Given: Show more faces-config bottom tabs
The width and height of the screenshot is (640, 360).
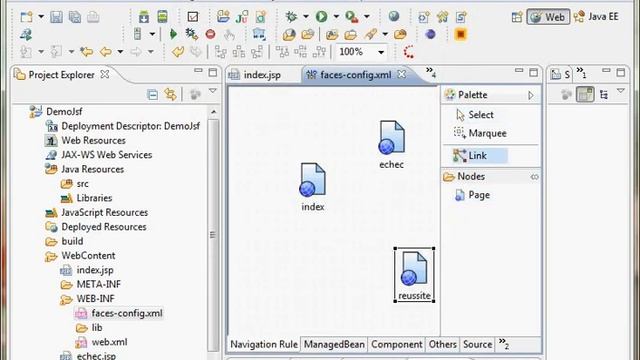Looking at the screenshot, I should (x=504, y=344).
